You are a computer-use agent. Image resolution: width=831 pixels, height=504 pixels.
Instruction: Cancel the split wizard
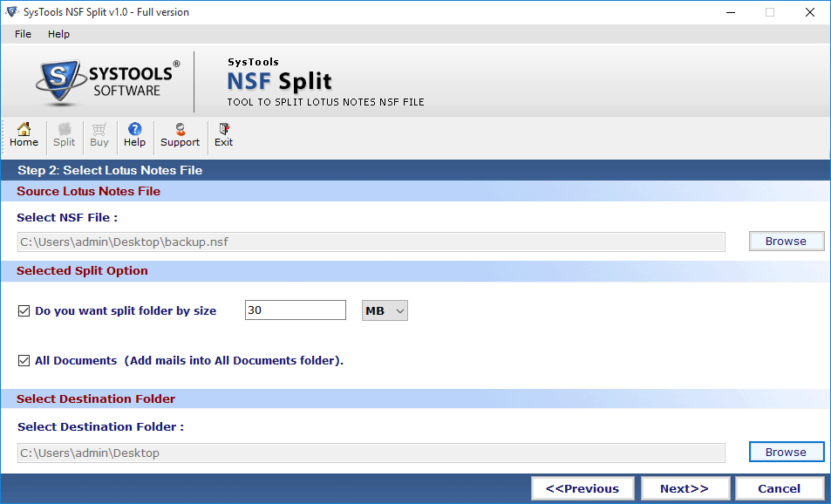click(x=779, y=488)
